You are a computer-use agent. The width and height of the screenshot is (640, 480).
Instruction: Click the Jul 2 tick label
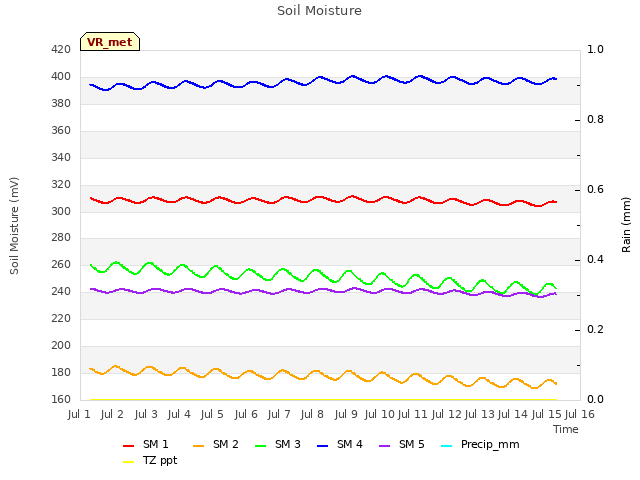tap(112, 414)
